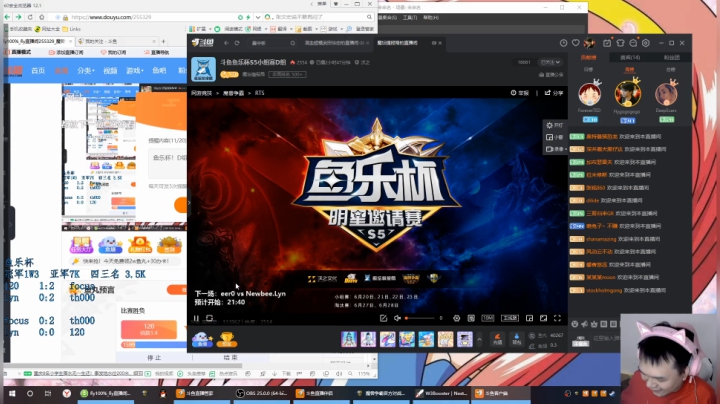Screen dimensions: 720x404
Task: Open the cloud mascot activity icon below the video
Action: [x=202, y=339]
